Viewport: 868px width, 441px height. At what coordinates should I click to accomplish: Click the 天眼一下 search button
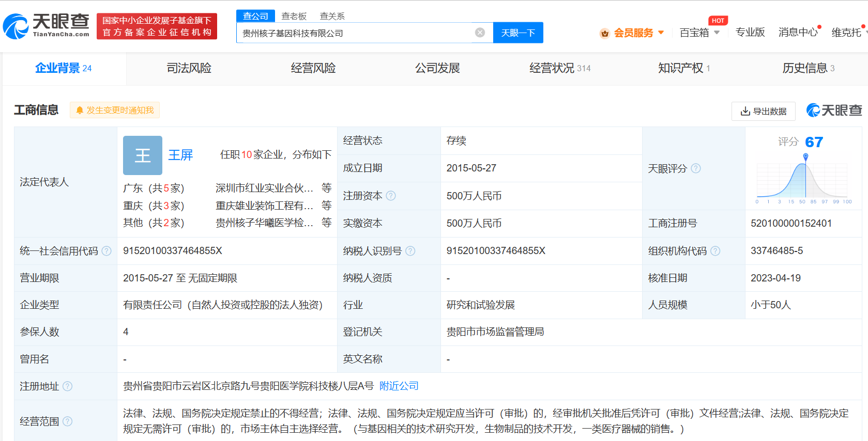coord(517,33)
